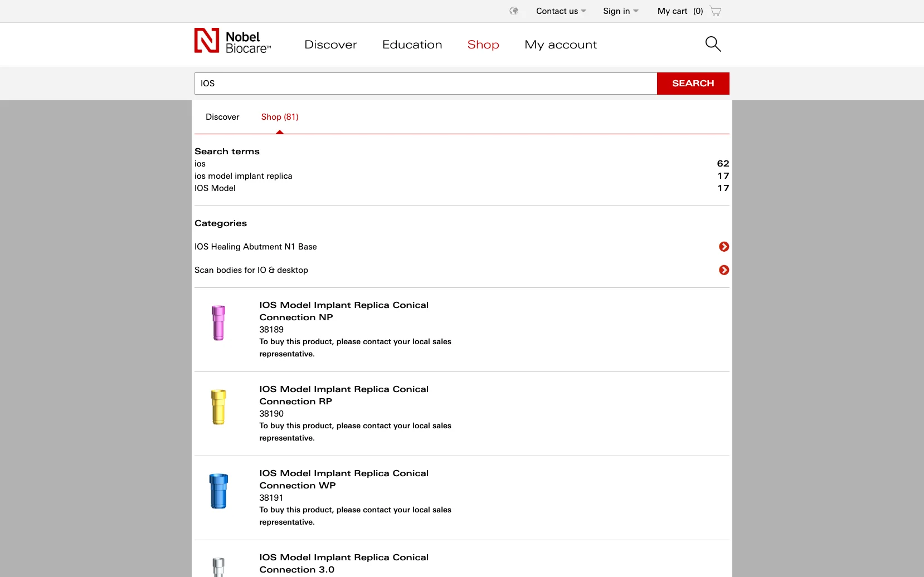924x577 pixels.
Task: Switch to the Discover results tab
Action: click(222, 117)
